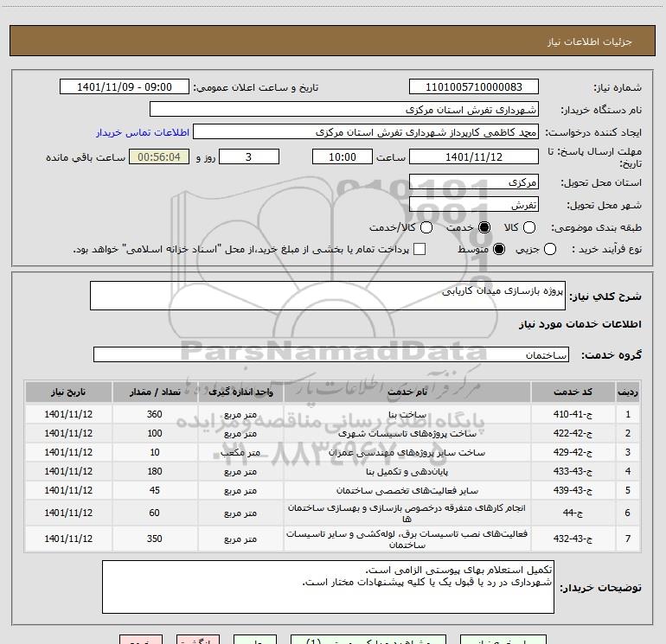Click quantity cell 180

(155, 471)
